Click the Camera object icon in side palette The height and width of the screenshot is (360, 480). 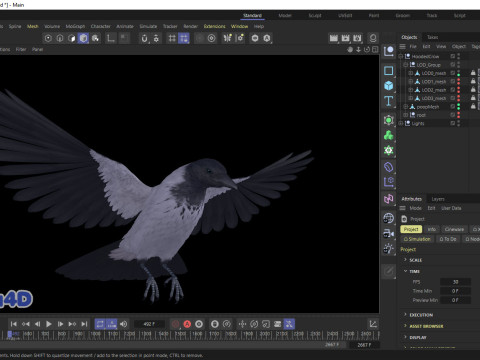coord(389,233)
